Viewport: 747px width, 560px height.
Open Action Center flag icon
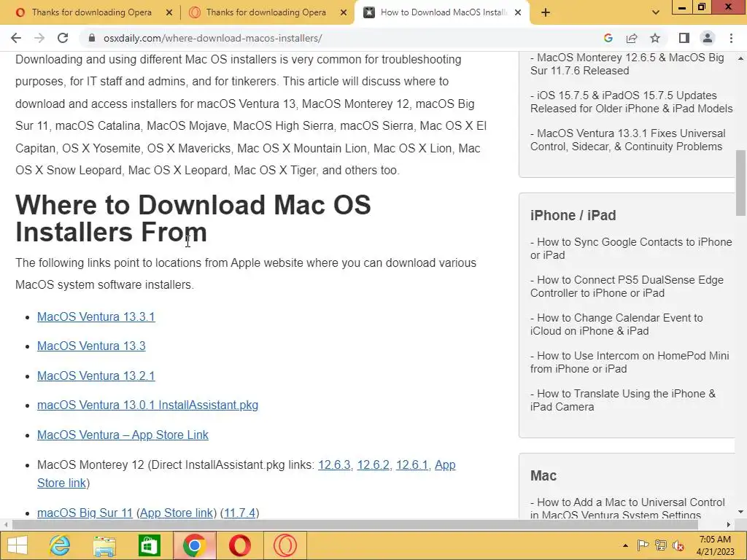(x=642, y=545)
